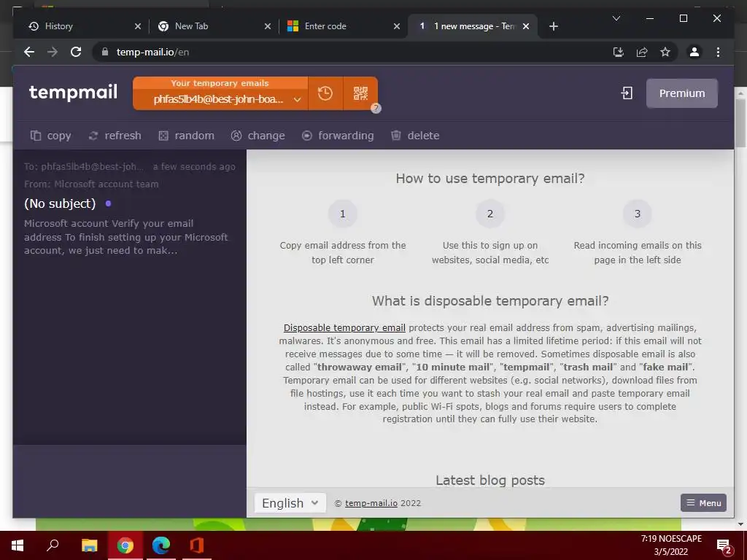Click the 'From: Microsoft account team' text
747x560 pixels.
[x=91, y=184]
